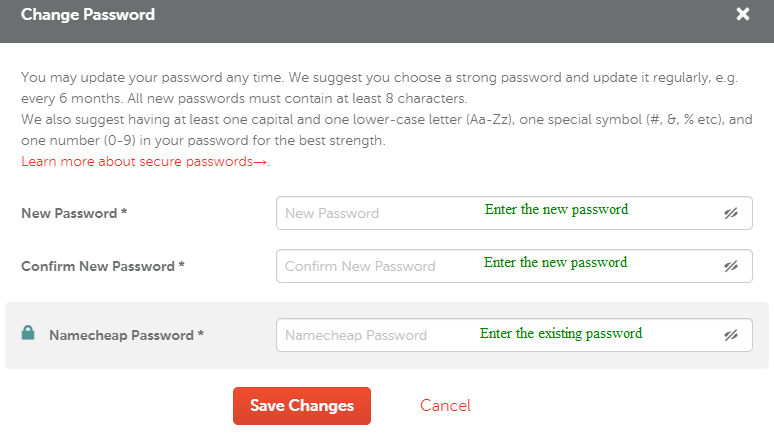
Task: Open Learn more about secure passwords
Action: pyautogui.click(x=145, y=161)
